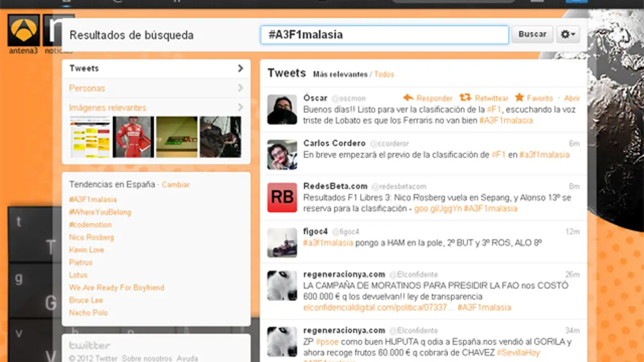
Task: Switch to Todos tweet filter
Action: click(x=384, y=74)
